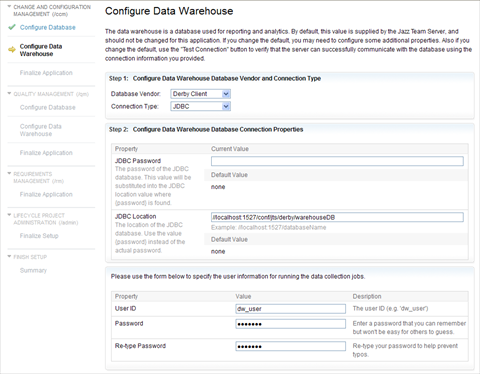Collapse Change and Configuration Management section
The image size is (480, 374).
coord(9,6)
